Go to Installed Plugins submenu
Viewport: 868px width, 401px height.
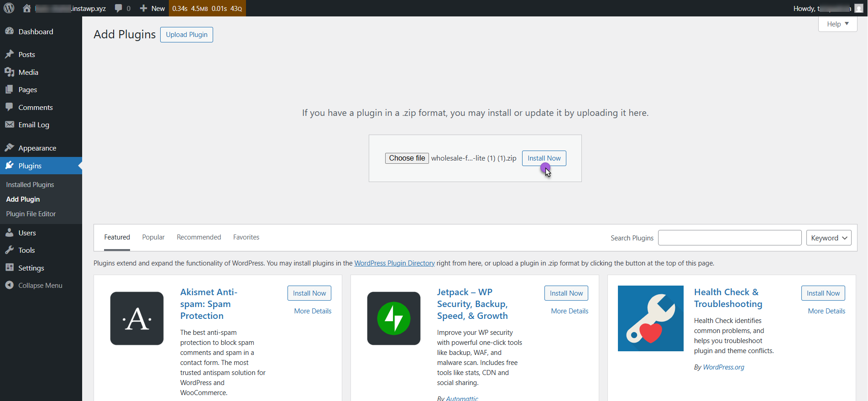30,185
